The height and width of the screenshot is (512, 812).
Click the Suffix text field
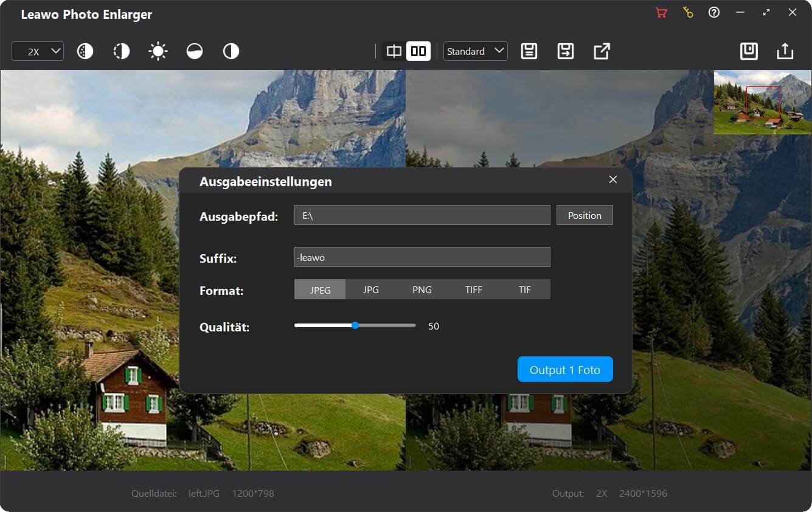click(422, 257)
